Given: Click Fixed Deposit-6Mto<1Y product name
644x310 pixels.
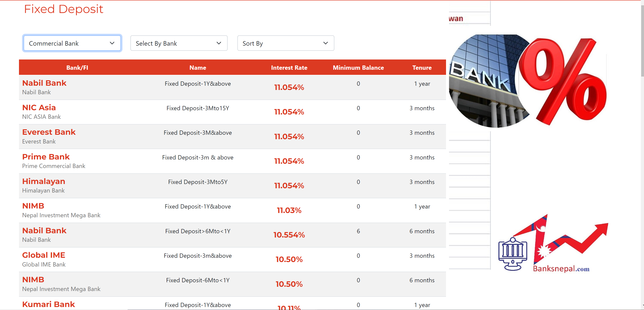Looking at the screenshot, I should tap(198, 280).
